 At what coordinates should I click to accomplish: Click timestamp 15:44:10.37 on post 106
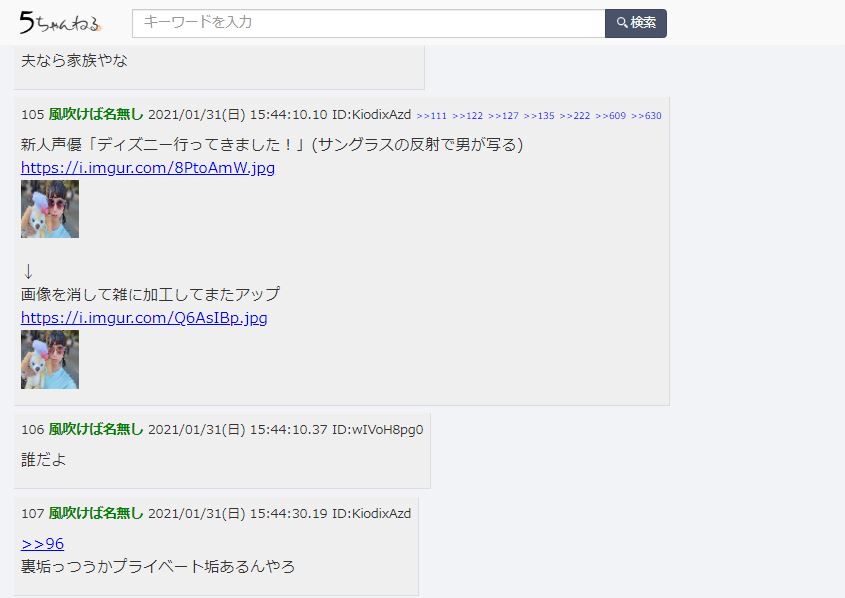(x=288, y=429)
